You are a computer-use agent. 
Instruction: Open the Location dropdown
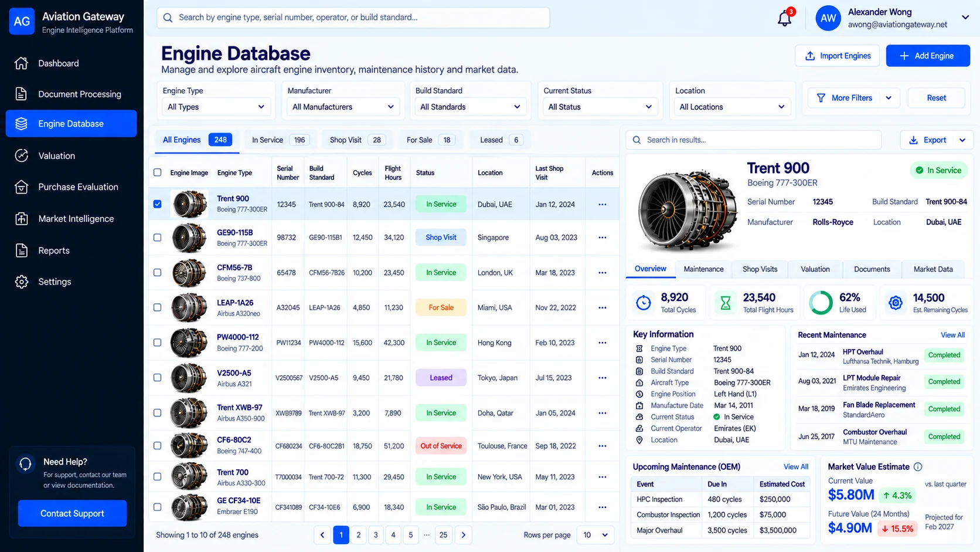732,107
